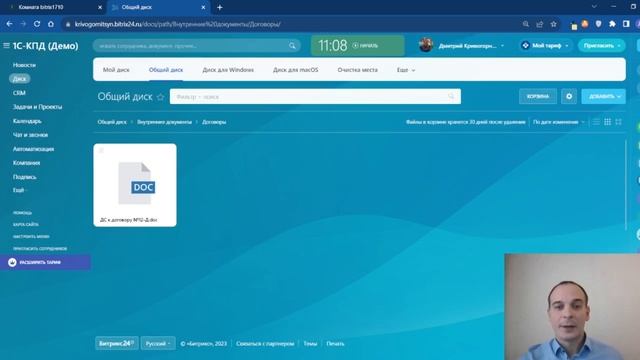Open the hamburger menu beside 1С-КПД
Screen dimensions: 640x360
6,46
